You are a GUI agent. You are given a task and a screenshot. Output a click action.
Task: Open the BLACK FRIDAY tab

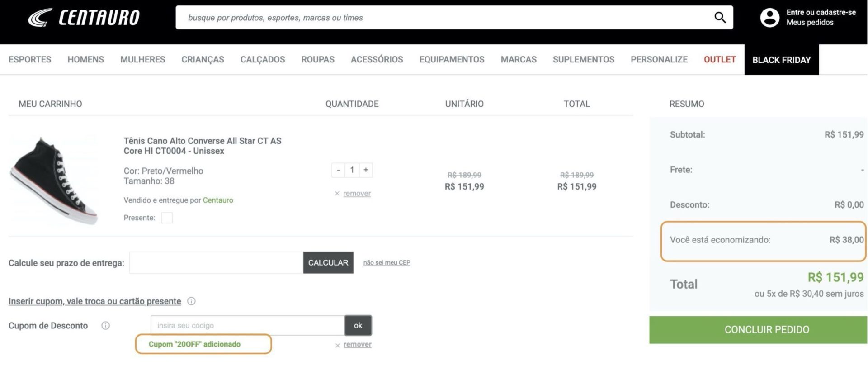coord(782,60)
